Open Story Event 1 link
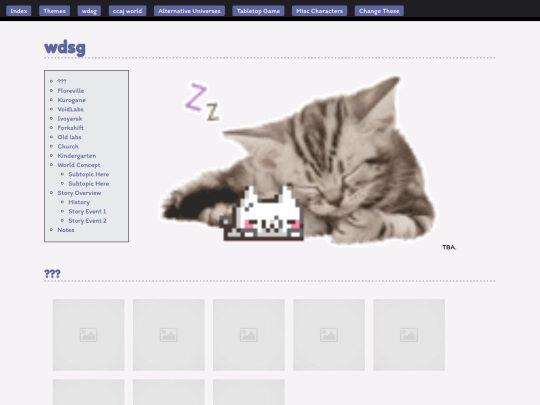The width and height of the screenshot is (540, 405). point(87,211)
